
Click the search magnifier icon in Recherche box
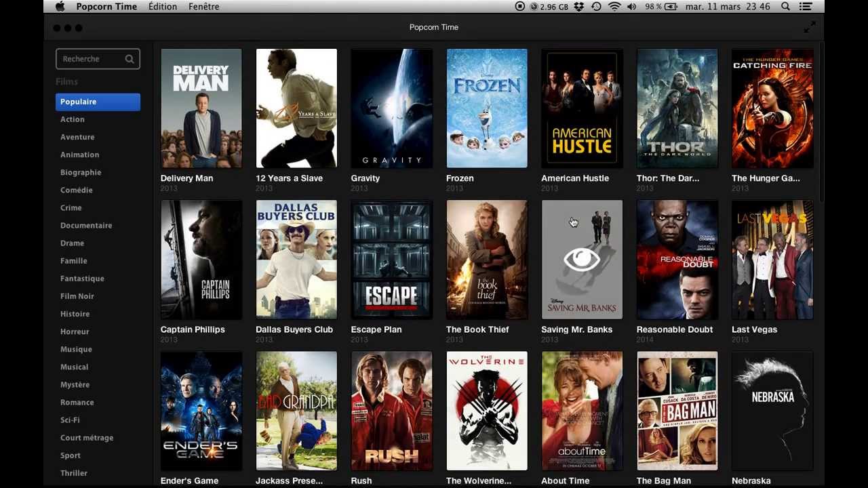pos(130,59)
